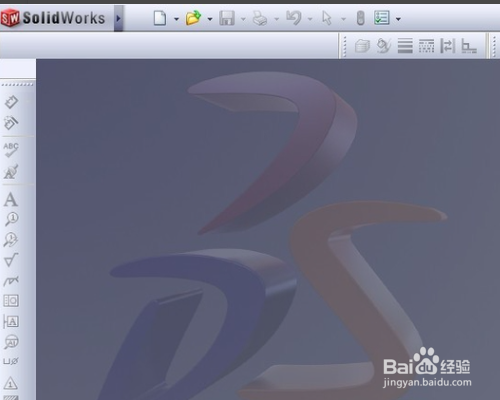The width and height of the screenshot is (500, 400).
Task: Click the Rebuild traffic light icon
Action: click(360, 18)
